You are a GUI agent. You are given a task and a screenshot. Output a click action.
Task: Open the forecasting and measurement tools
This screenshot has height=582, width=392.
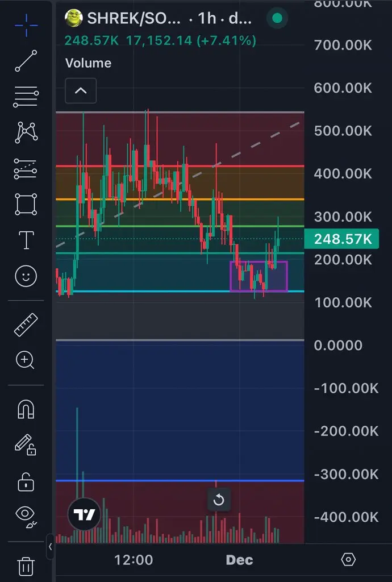click(x=25, y=168)
